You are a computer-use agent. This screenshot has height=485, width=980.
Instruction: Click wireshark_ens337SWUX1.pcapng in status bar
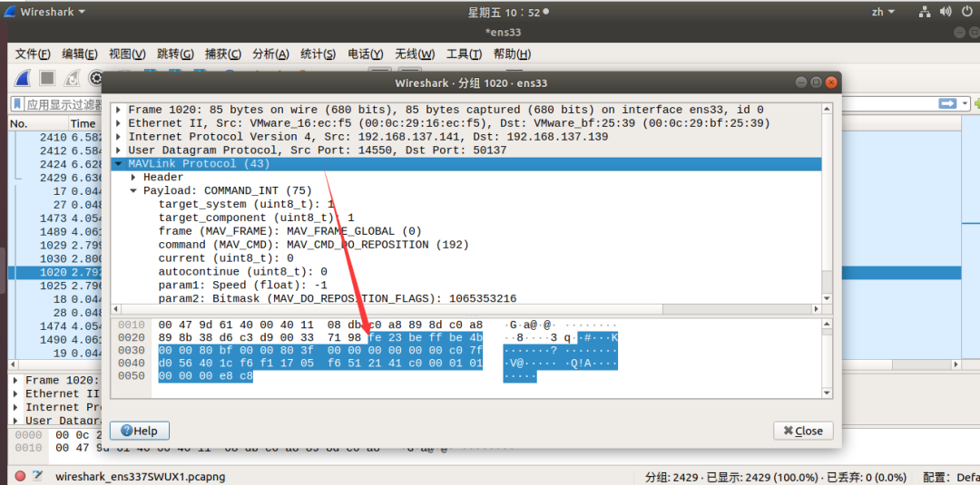(x=140, y=477)
